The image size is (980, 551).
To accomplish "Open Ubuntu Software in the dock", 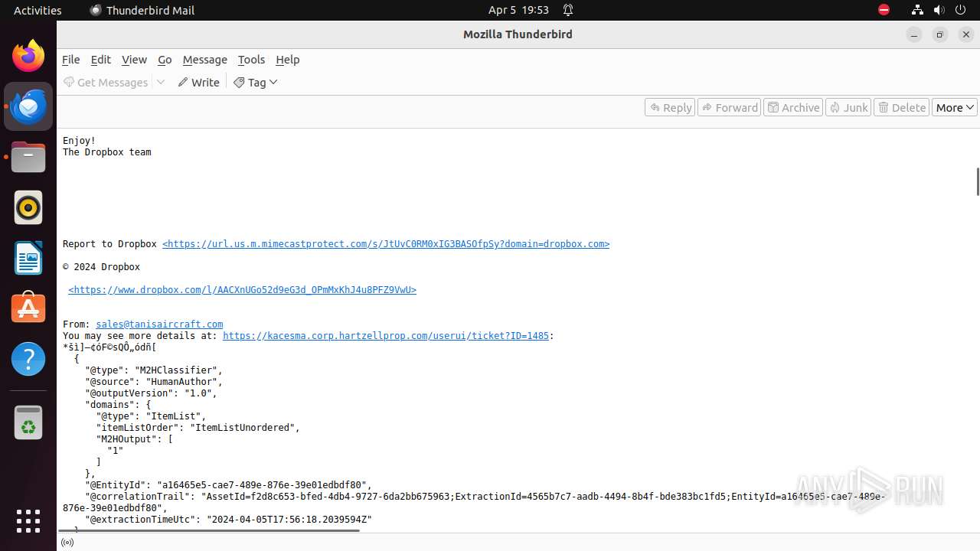I will point(28,308).
